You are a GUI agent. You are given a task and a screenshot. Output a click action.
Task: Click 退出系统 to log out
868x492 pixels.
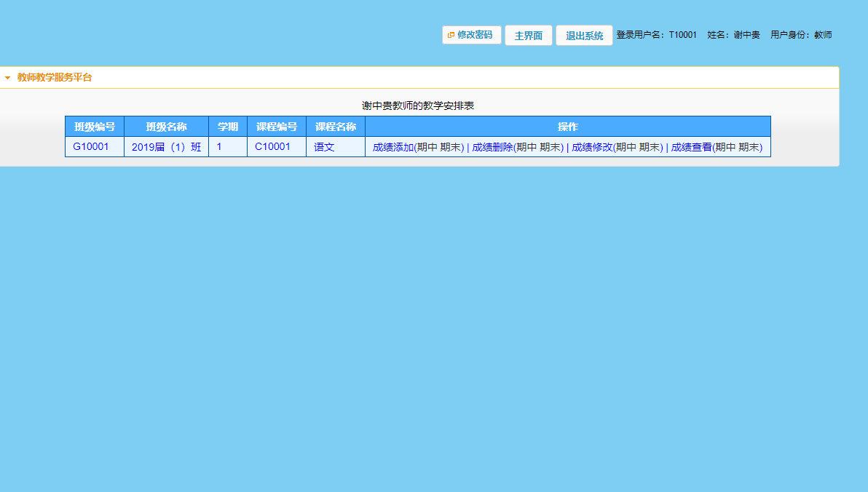(x=583, y=34)
